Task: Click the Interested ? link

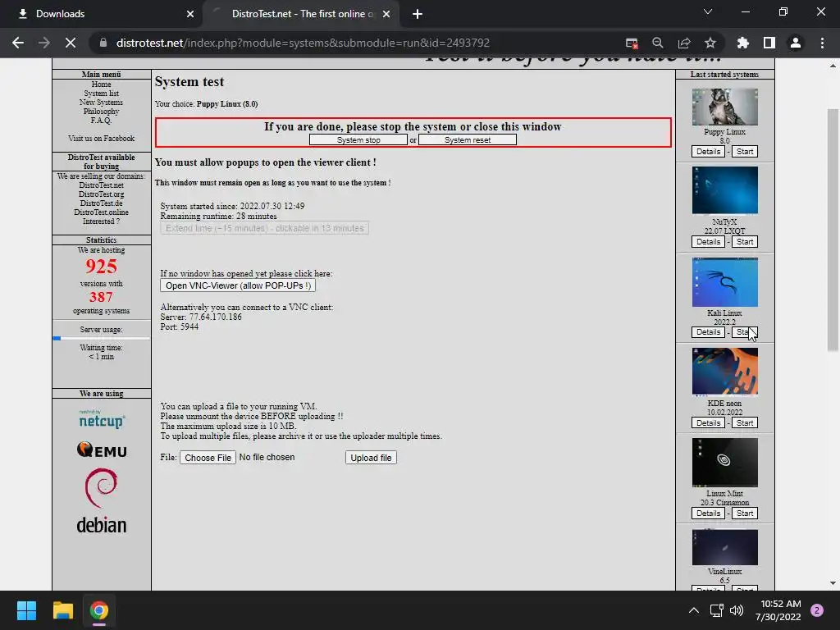Action: (101, 221)
